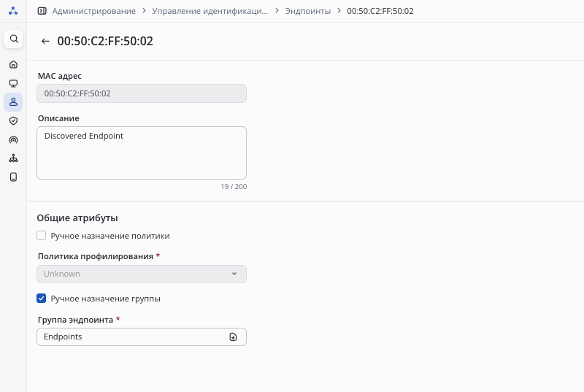584x392 pixels.
Task: Uncheck Ручное назначение группы
Action: click(x=42, y=299)
